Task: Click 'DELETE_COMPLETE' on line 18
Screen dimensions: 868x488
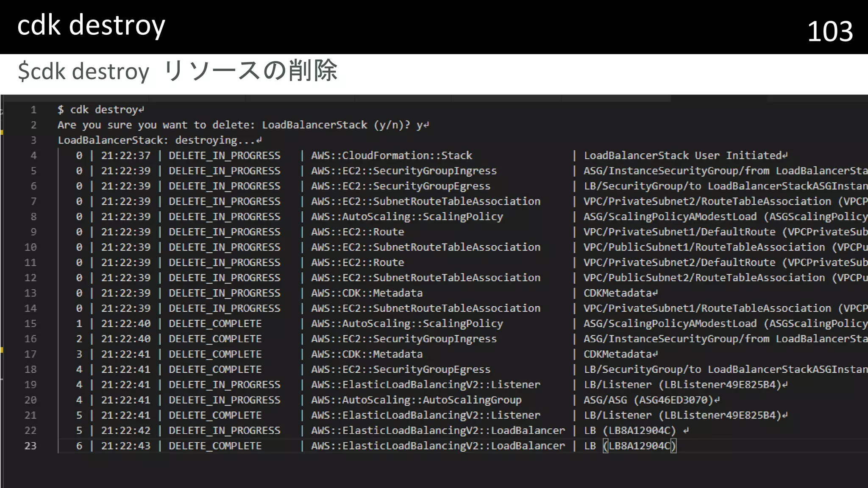Action: tap(215, 369)
